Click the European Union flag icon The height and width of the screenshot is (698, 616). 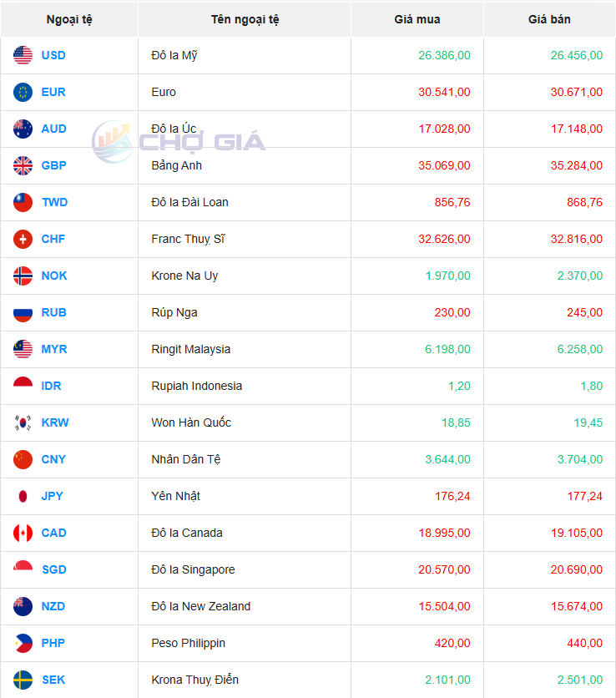pos(23,93)
